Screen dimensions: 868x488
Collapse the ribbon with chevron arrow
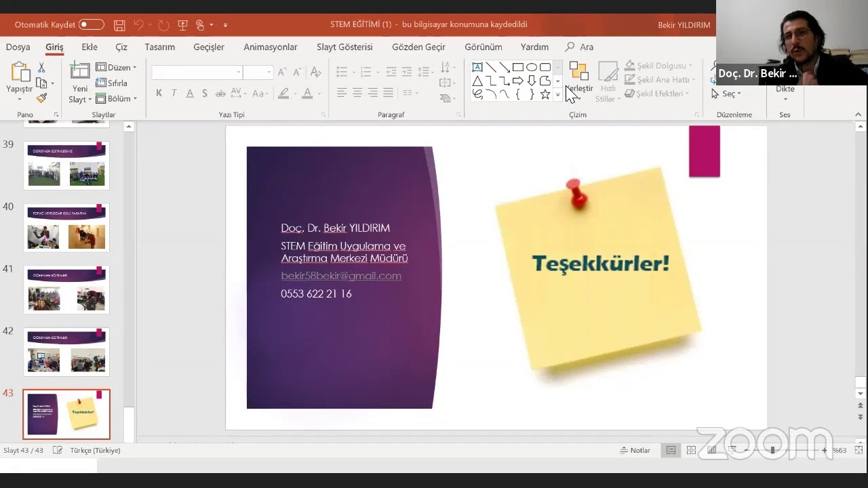pos(858,115)
